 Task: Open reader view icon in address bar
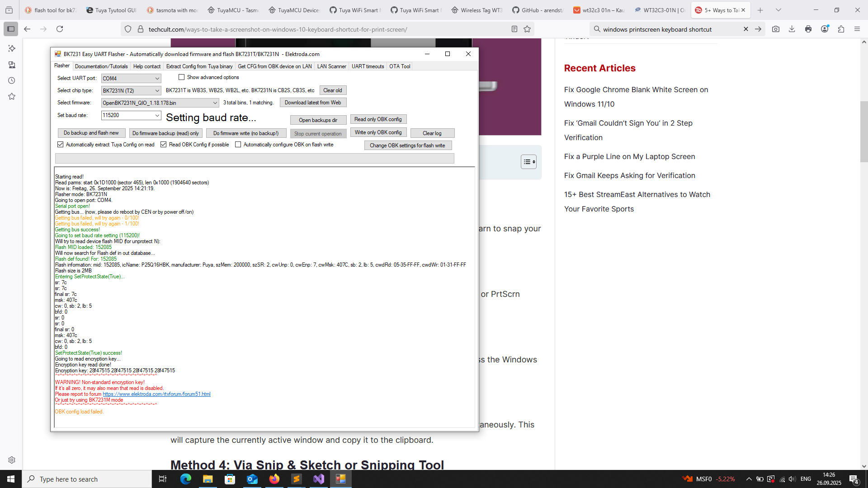click(x=514, y=29)
